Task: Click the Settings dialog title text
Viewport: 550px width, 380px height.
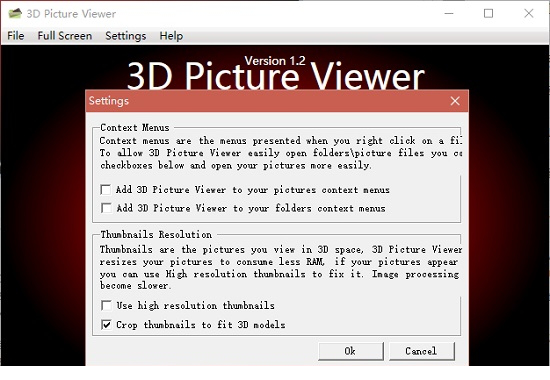Action: click(109, 101)
